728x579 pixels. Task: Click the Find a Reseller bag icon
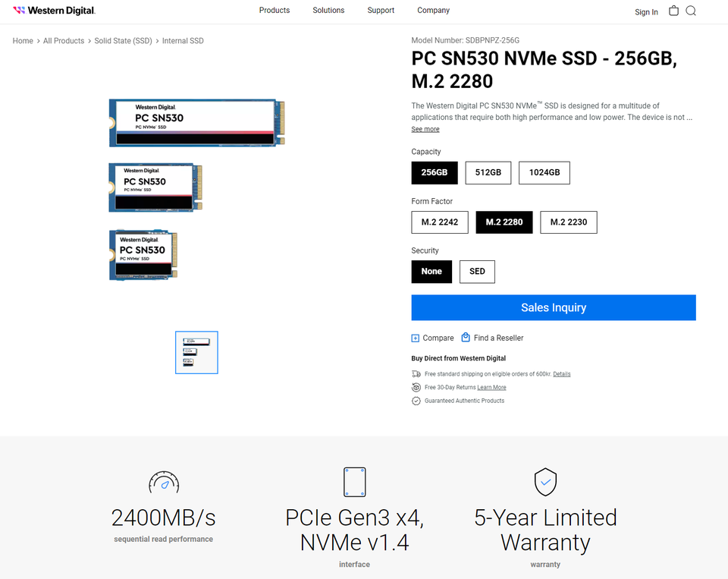466,338
